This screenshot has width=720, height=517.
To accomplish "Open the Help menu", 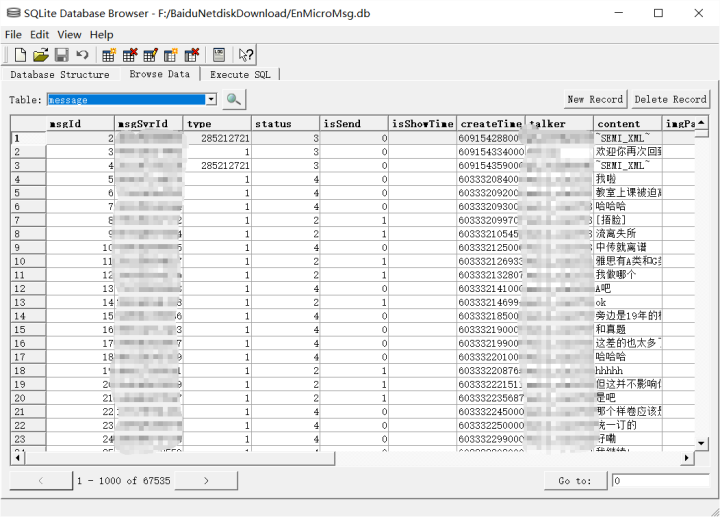I will (x=101, y=35).
